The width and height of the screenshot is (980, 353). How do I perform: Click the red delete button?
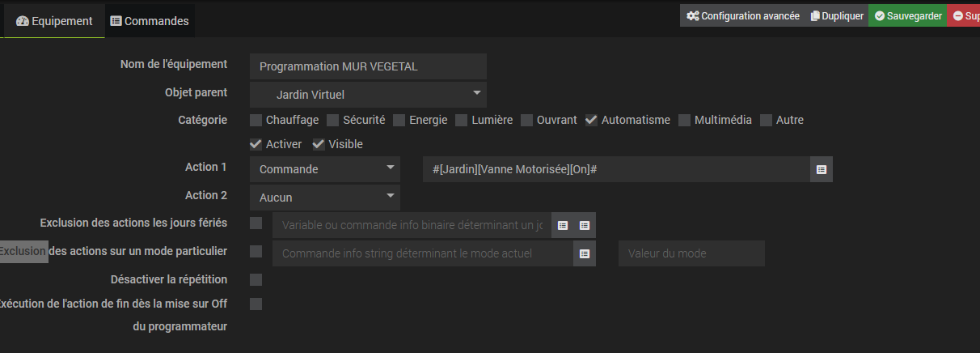(963, 16)
